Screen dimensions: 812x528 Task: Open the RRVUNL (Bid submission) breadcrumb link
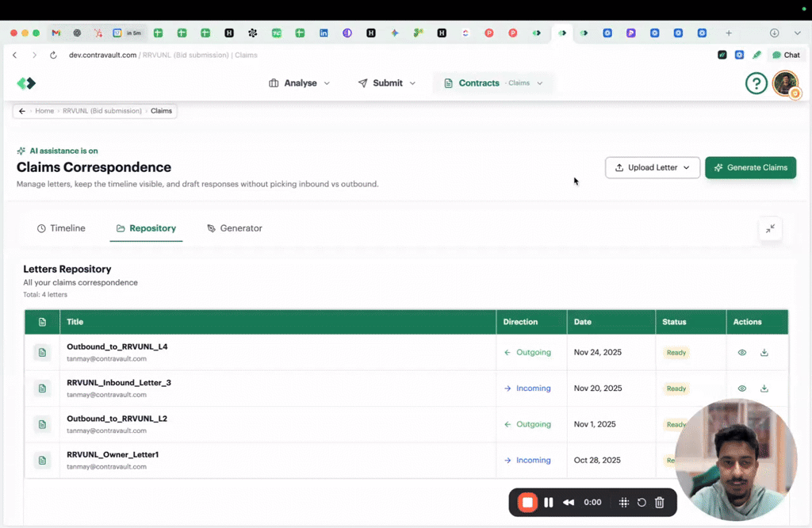102,111
